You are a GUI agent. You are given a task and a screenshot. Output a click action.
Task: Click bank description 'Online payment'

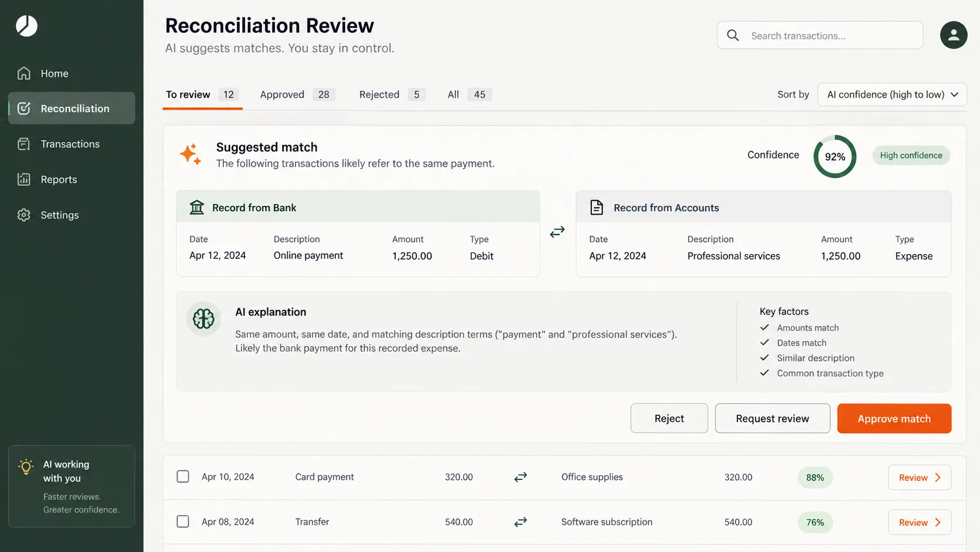[308, 255]
